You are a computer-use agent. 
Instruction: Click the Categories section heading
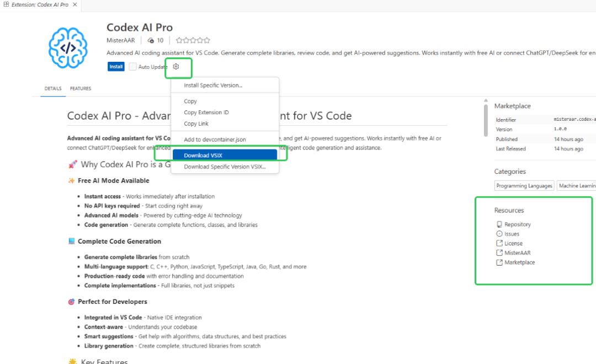pyautogui.click(x=510, y=172)
